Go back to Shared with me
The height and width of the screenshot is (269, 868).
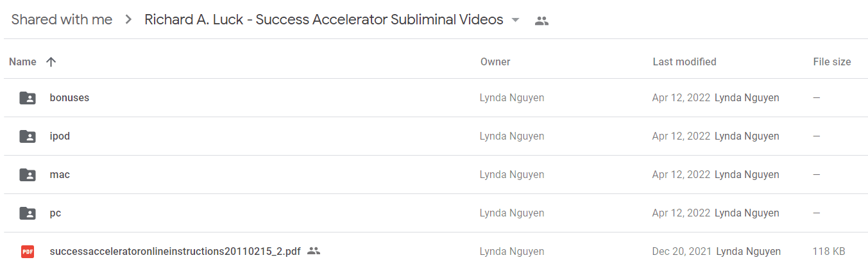click(62, 20)
